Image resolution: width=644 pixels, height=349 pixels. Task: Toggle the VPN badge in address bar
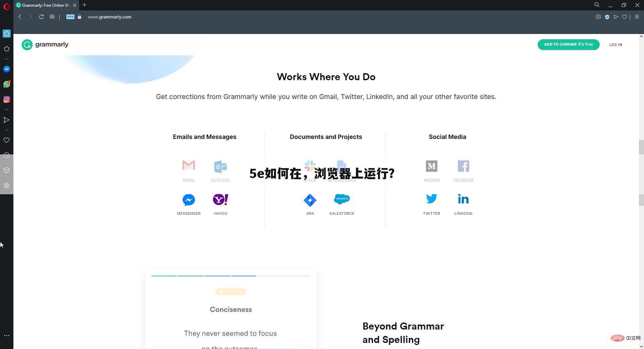[70, 17]
